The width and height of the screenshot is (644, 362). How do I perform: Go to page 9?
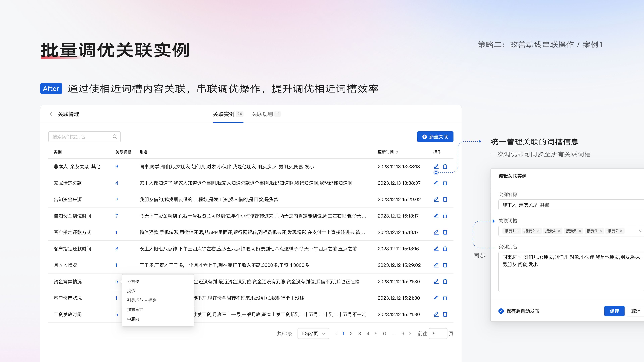(403, 334)
